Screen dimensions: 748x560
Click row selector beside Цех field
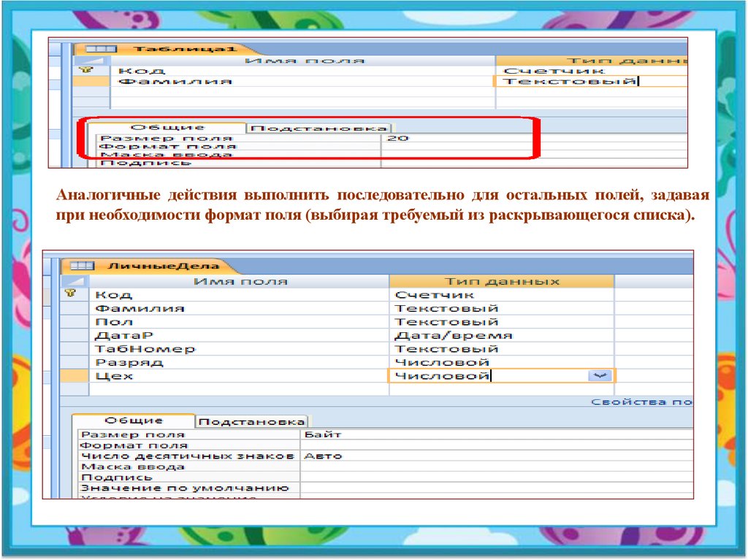tap(75, 376)
